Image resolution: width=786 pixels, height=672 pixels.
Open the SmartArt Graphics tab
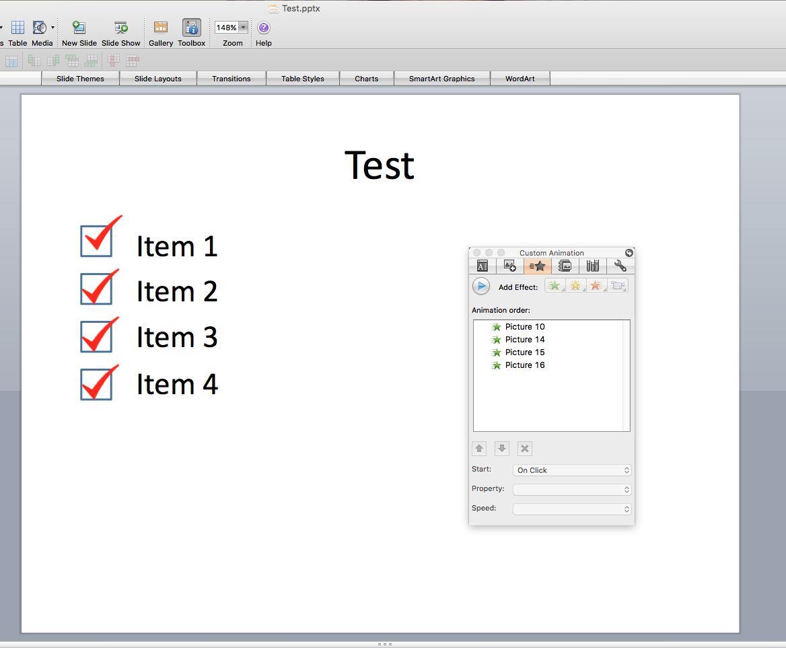click(441, 78)
